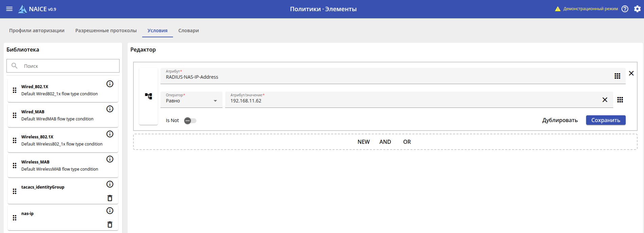Screen dimensions: 644x233
Task: Open the Профили авторизации tab
Action: coord(37,31)
